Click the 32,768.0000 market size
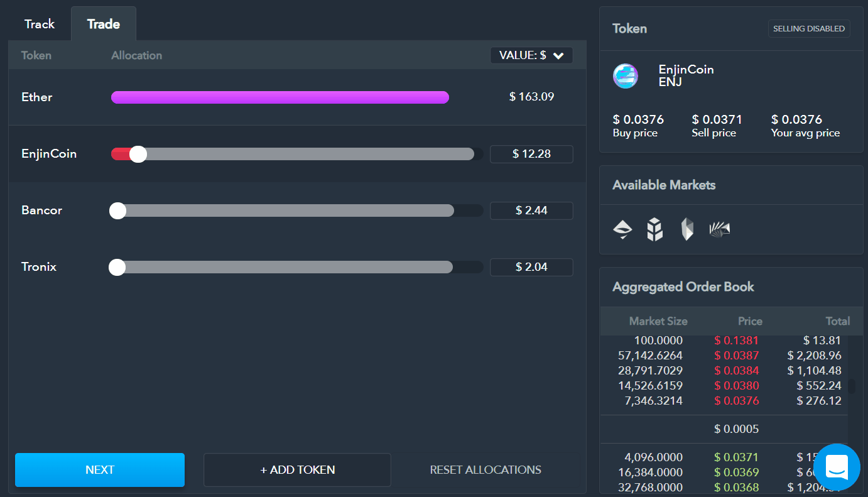Image resolution: width=868 pixels, height=497 pixels. coord(650,488)
